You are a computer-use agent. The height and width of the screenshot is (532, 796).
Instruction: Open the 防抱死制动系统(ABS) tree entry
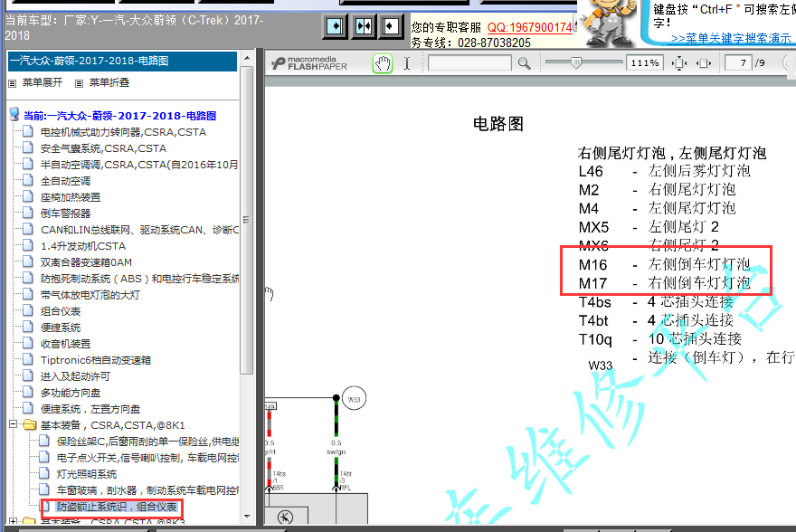139,278
